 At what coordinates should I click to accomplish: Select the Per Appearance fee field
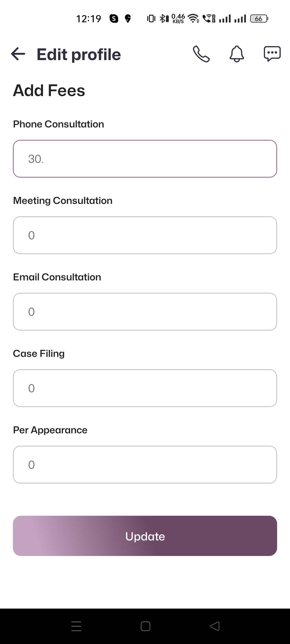pos(145,464)
